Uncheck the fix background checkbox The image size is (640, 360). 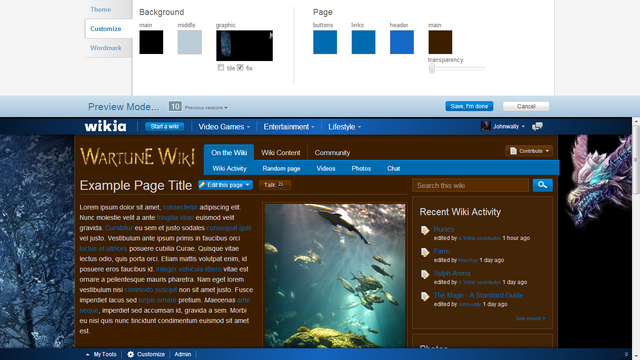point(240,67)
